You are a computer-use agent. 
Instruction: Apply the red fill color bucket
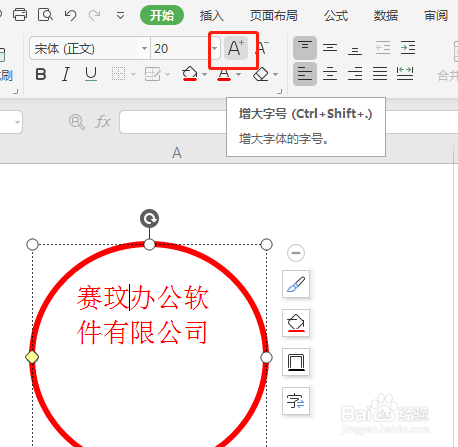coord(190,74)
